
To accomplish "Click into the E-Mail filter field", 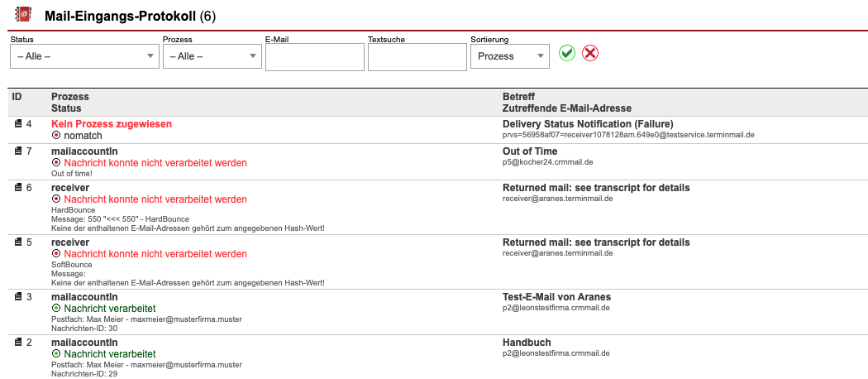I will coord(314,57).
